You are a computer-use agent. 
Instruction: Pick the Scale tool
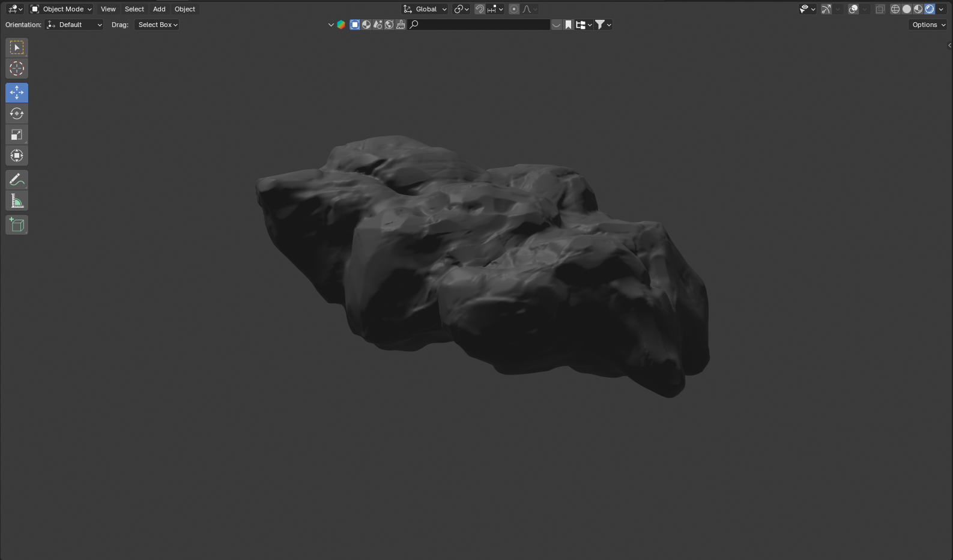17,134
